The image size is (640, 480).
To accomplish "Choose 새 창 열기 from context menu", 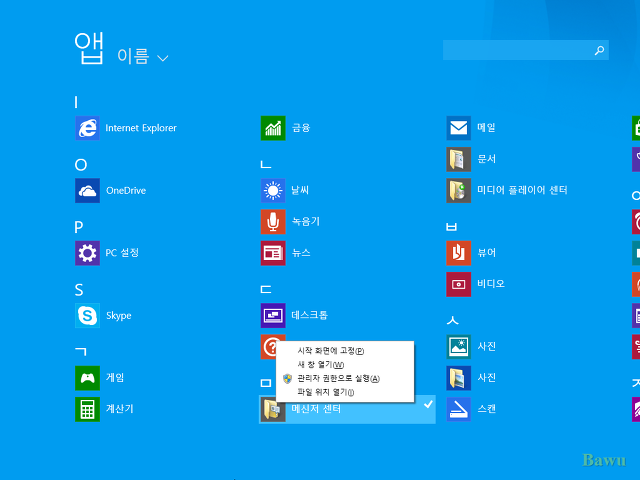I will click(345, 364).
